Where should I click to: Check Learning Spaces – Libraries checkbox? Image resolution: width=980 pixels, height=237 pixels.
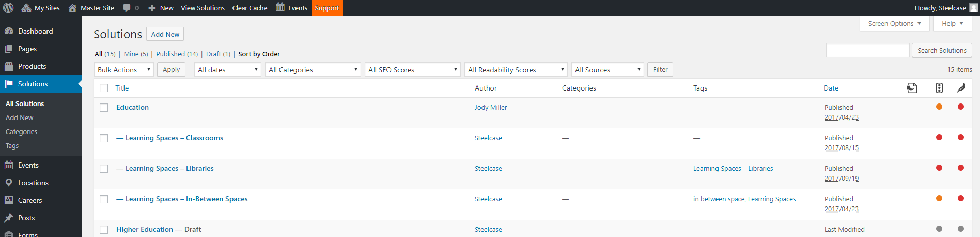coord(104,169)
